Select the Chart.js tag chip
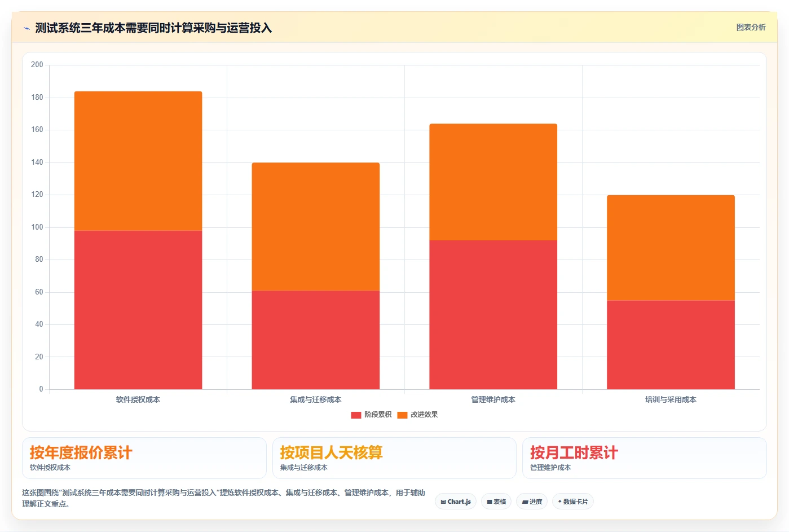Screen dimensions: 789x532 pos(456,502)
